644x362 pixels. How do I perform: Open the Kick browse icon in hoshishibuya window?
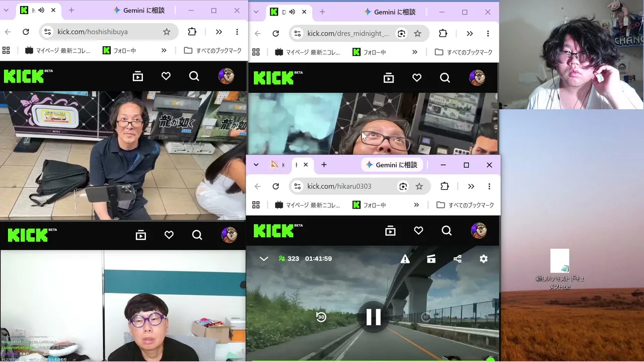click(138, 76)
